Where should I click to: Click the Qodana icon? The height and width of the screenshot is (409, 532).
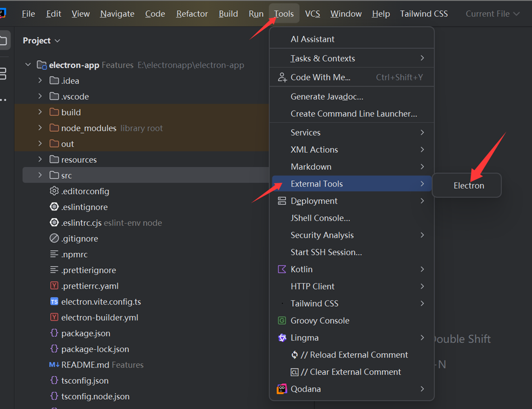[282, 389]
